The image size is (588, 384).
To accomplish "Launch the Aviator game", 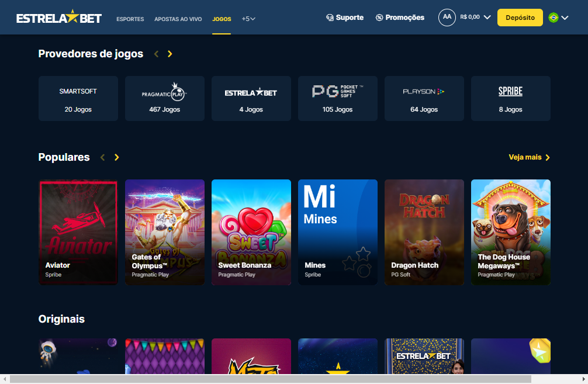I will 78,232.
